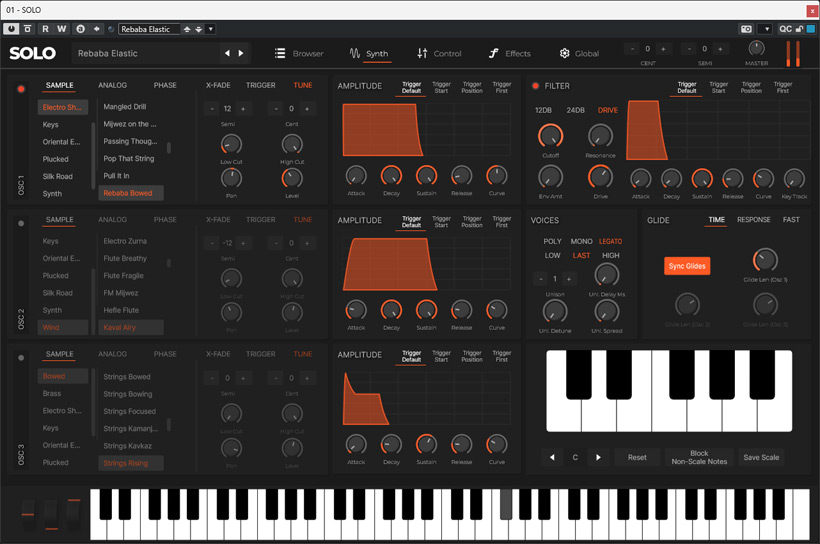
Task: Click the filter Resonance knob
Action: pos(600,136)
